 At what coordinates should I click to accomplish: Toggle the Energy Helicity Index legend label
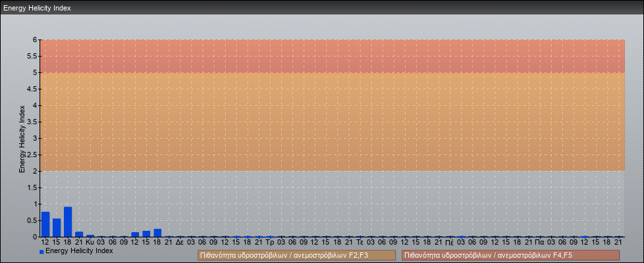pyautogui.click(x=79, y=251)
